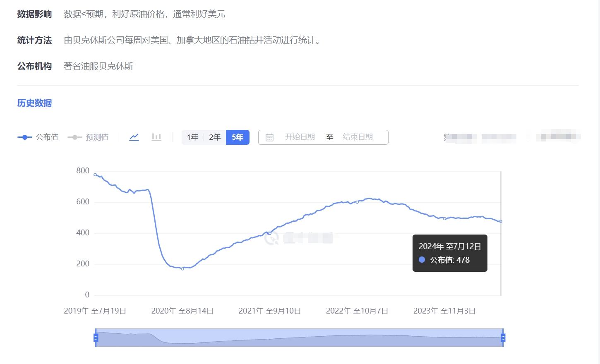Switch to line chart view icon
This screenshot has width=600, height=364.
click(x=134, y=137)
